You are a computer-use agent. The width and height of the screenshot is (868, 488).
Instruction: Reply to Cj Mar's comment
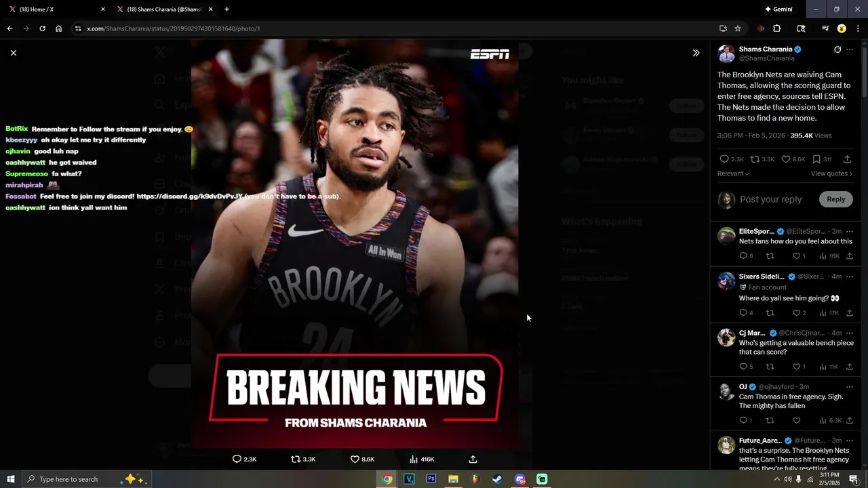click(x=743, y=367)
